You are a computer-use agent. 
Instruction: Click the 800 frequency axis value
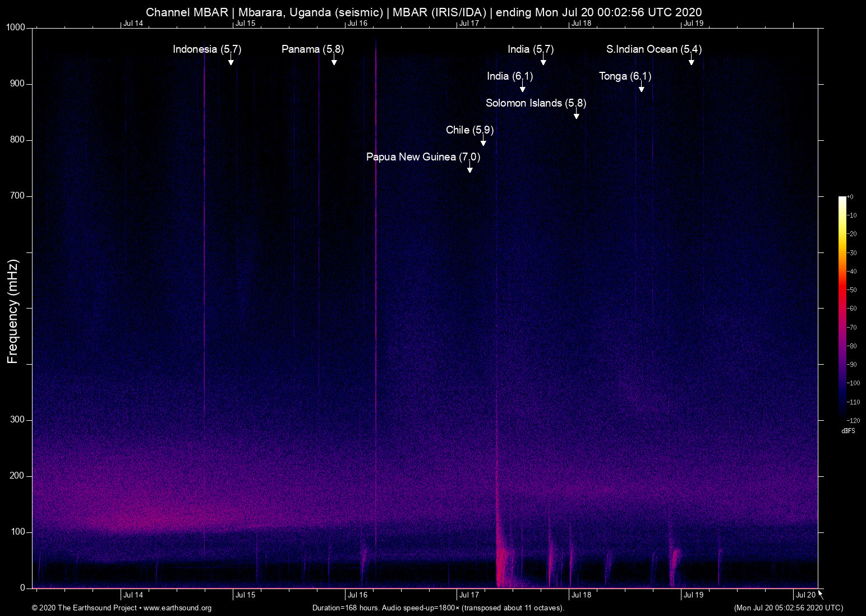click(x=17, y=140)
